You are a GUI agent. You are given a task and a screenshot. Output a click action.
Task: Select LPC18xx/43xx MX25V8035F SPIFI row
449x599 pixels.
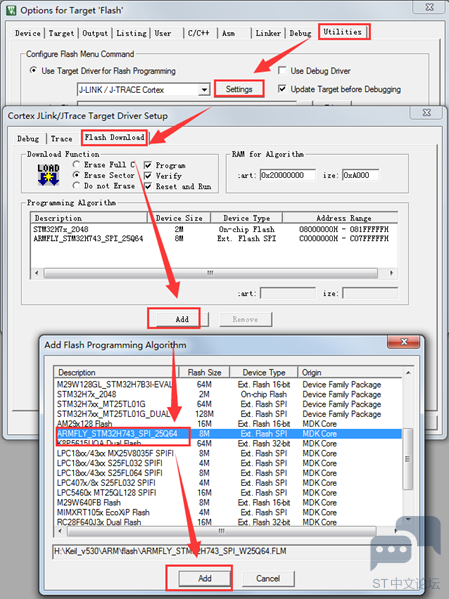228,453
